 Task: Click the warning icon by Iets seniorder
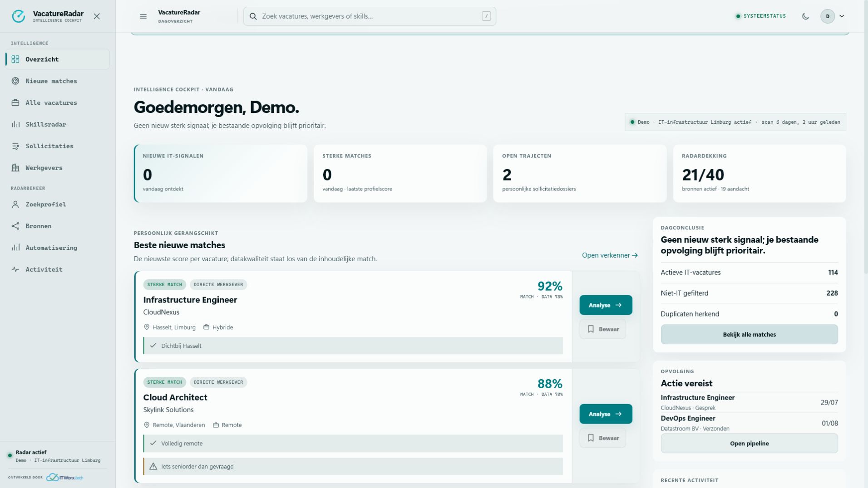point(153,466)
